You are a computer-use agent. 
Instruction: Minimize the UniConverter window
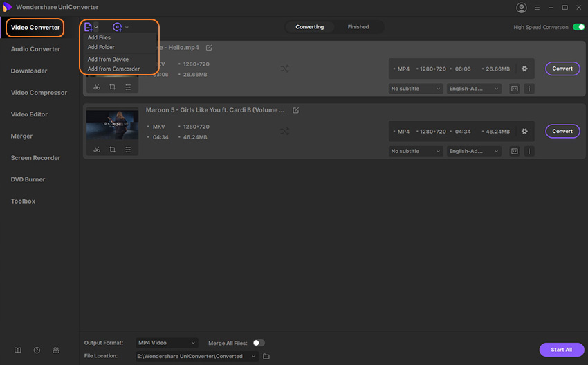click(551, 8)
